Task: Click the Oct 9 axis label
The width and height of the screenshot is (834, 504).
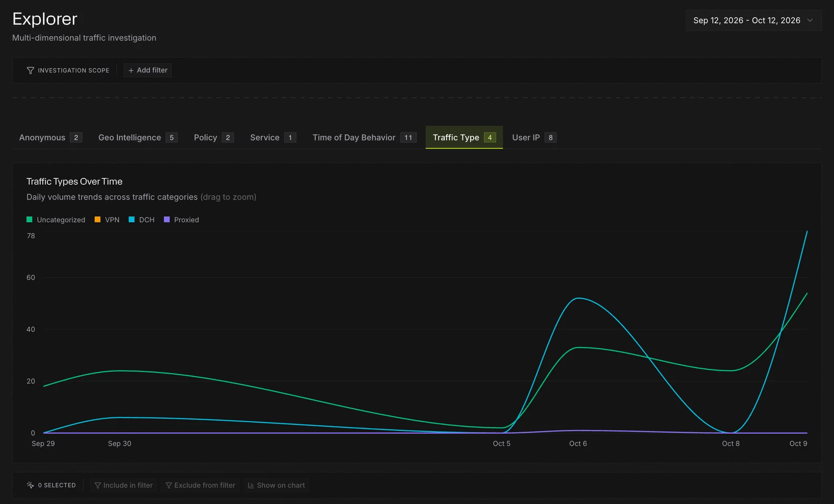Action: coord(798,444)
